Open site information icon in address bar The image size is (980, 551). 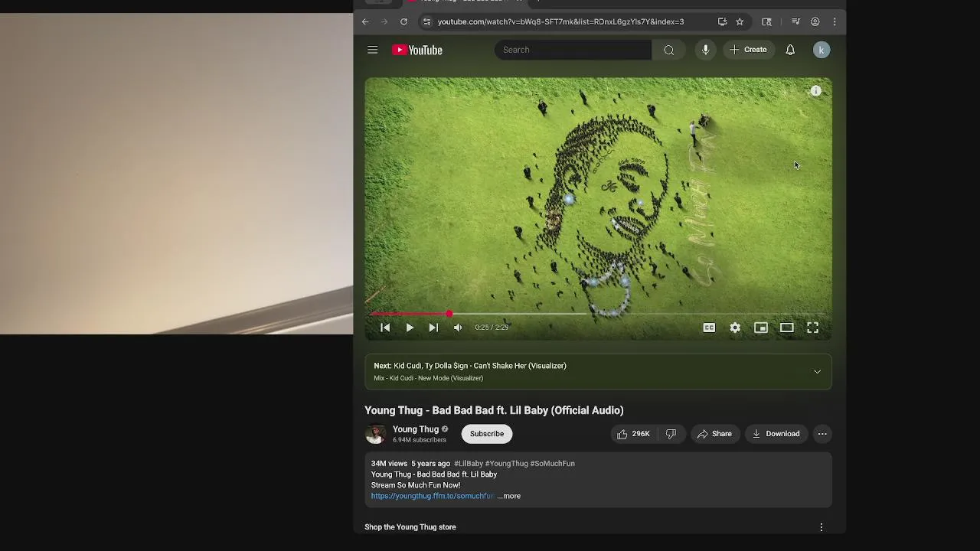427,21
